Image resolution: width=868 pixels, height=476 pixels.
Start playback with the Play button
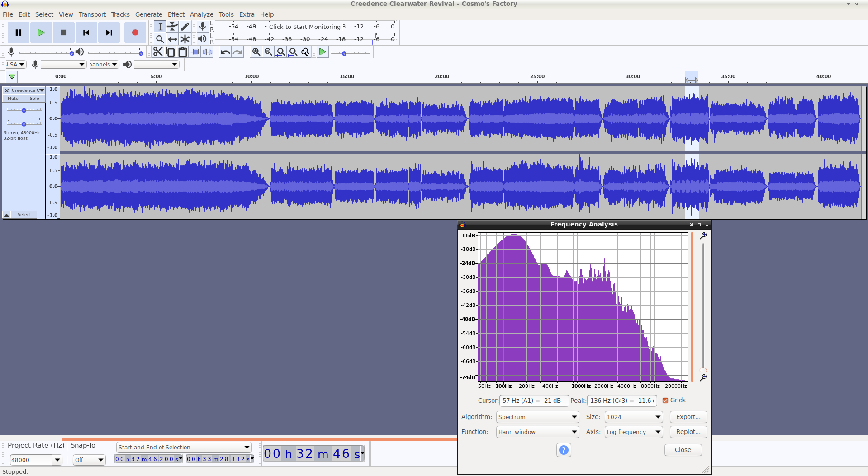point(41,33)
